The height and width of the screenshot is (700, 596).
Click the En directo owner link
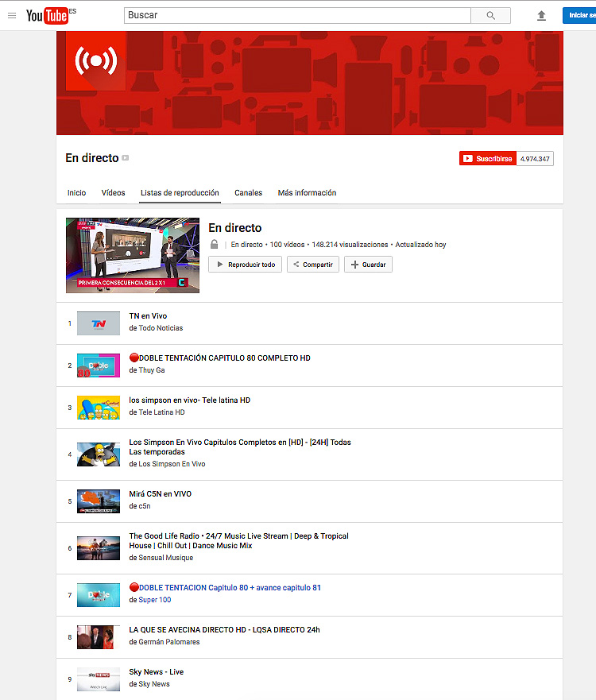tap(246, 245)
